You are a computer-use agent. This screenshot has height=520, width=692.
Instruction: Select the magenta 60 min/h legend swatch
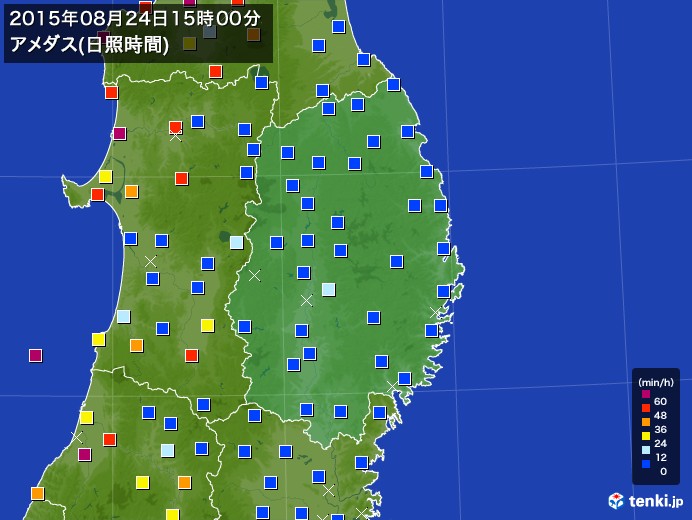point(646,394)
